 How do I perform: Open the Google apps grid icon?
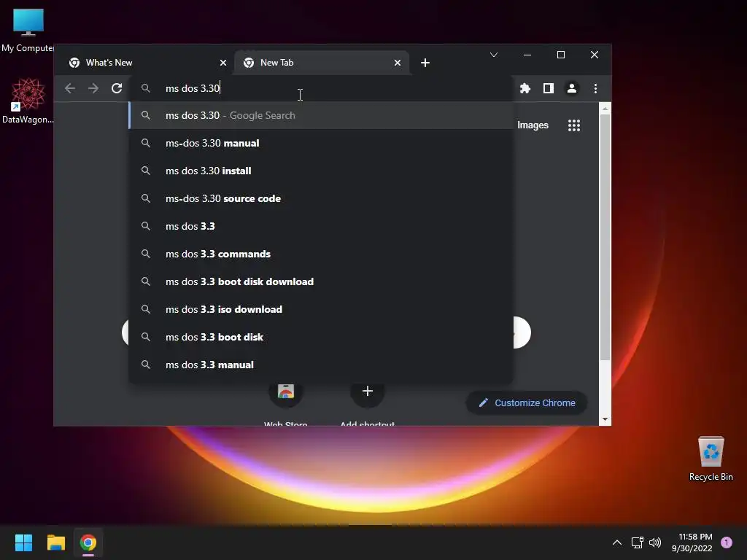coord(574,125)
